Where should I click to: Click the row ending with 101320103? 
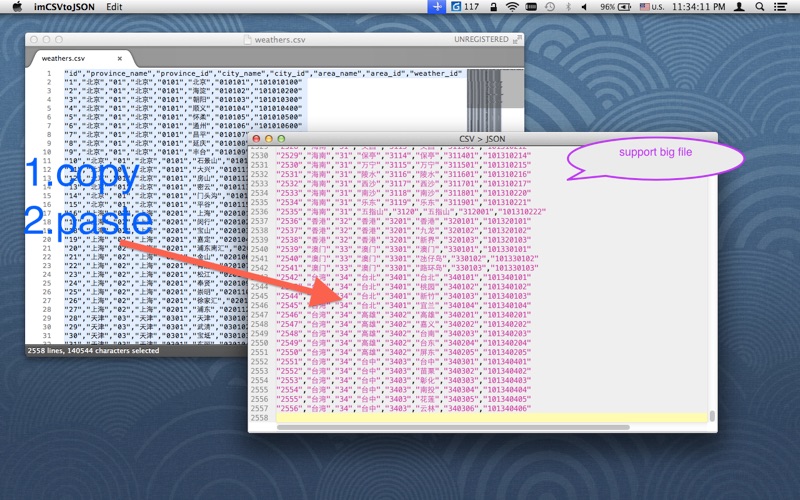404,240
